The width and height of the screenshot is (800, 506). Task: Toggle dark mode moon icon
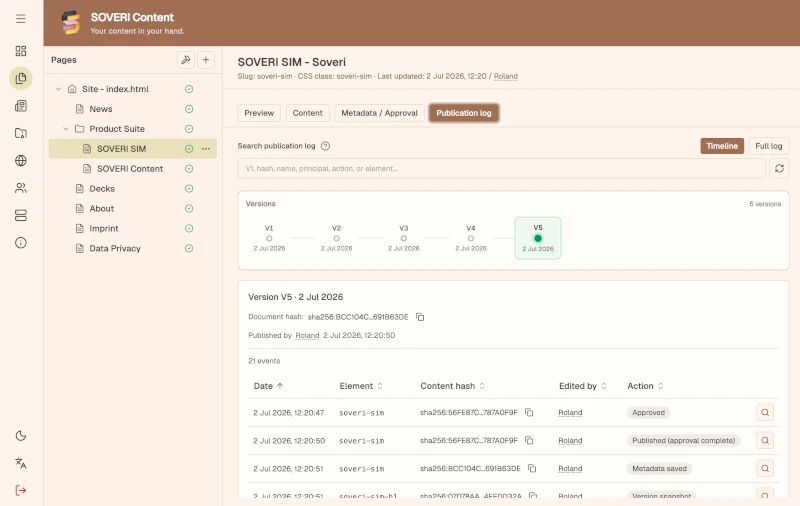[20, 436]
